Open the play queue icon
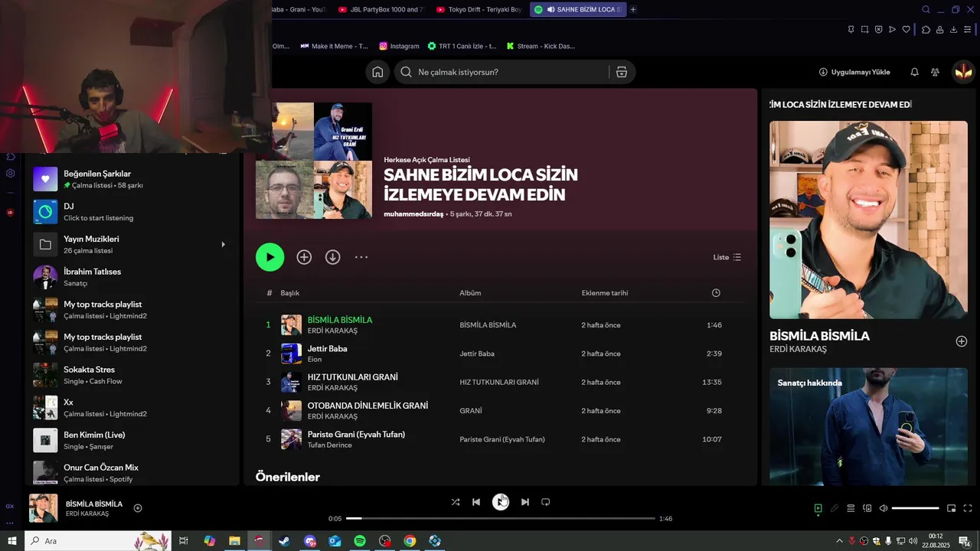This screenshot has width=980, height=551. pyautogui.click(x=851, y=508)
